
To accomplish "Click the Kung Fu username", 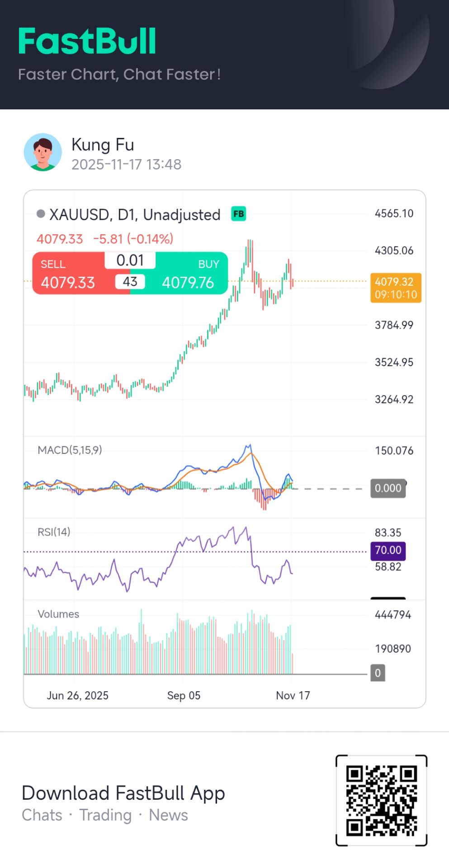I will [103, 145].
